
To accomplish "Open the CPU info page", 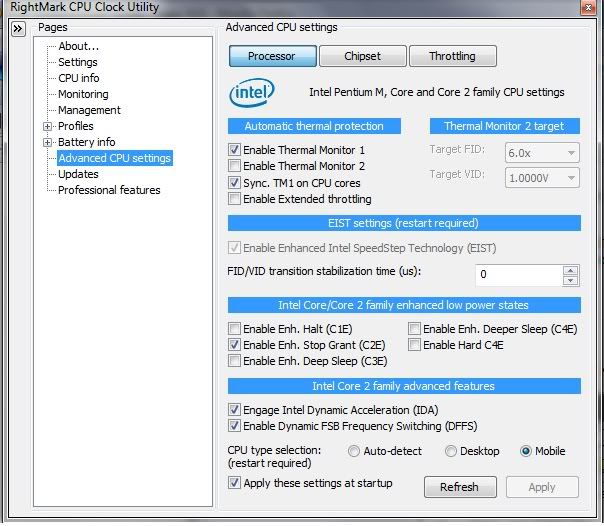I will [79, 78].
